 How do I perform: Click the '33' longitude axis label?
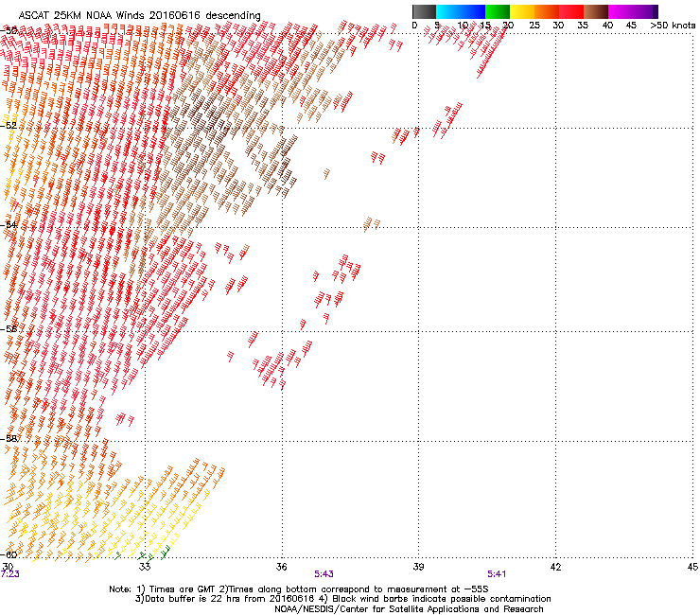tap(145, 567)
